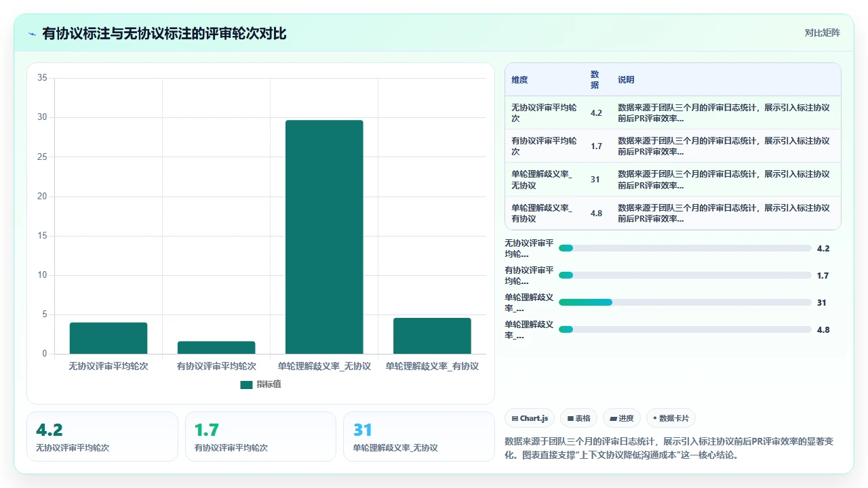868x488 pixels.
Task: Click 单轮理解歧义率_有协议 table row label
Action: (542, 213)
